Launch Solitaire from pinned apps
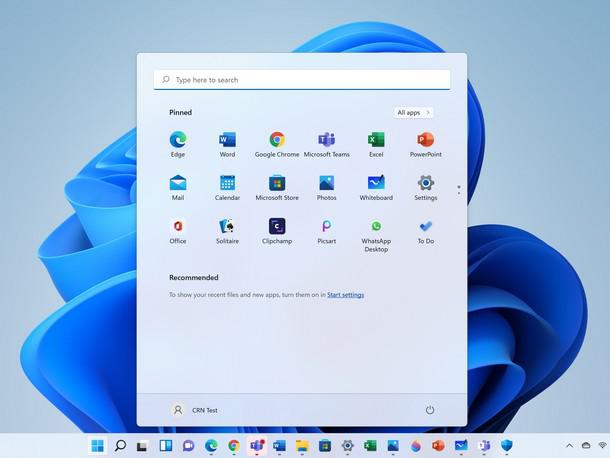 (x=227, y=226)
